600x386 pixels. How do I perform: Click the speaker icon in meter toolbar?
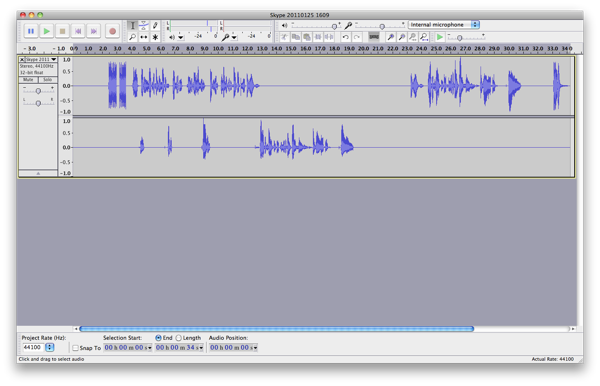172,37
